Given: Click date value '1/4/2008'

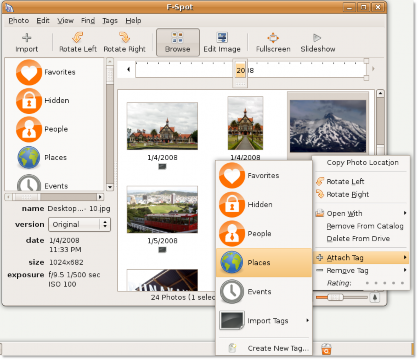Looking at the screenshot, I should tap(64, 240).
